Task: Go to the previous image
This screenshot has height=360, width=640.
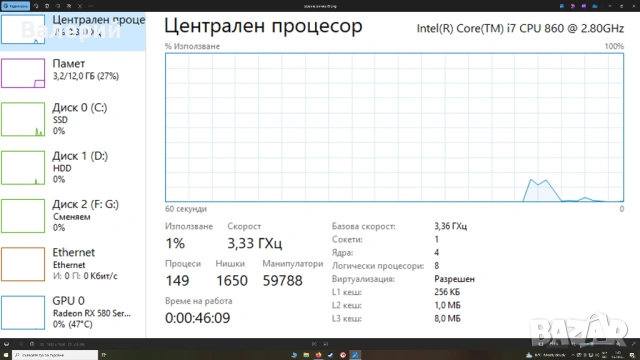Action: 314,344
